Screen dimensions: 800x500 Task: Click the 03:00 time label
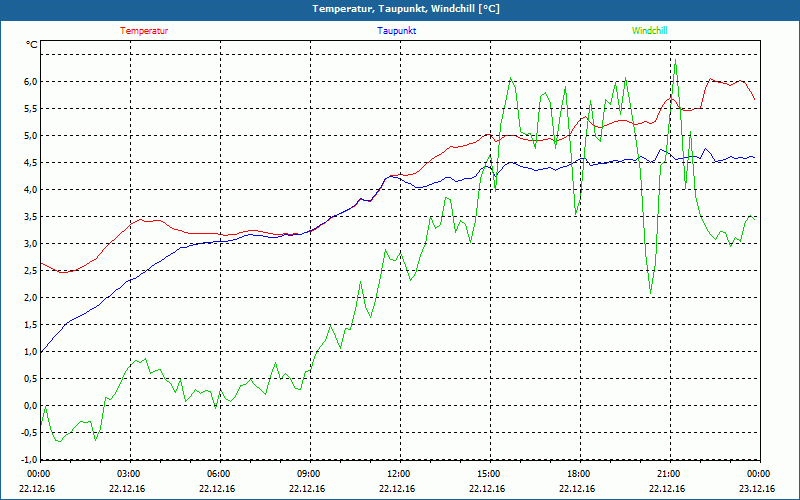pos(128,474)
